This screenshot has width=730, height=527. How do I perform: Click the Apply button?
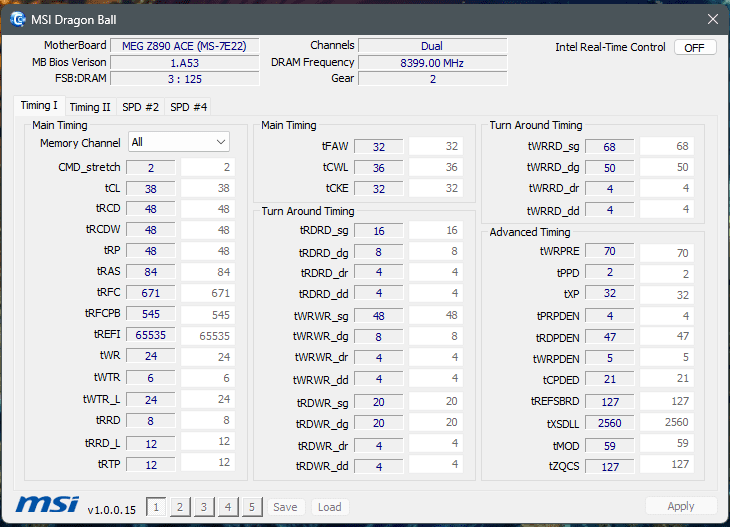point(681,506)
